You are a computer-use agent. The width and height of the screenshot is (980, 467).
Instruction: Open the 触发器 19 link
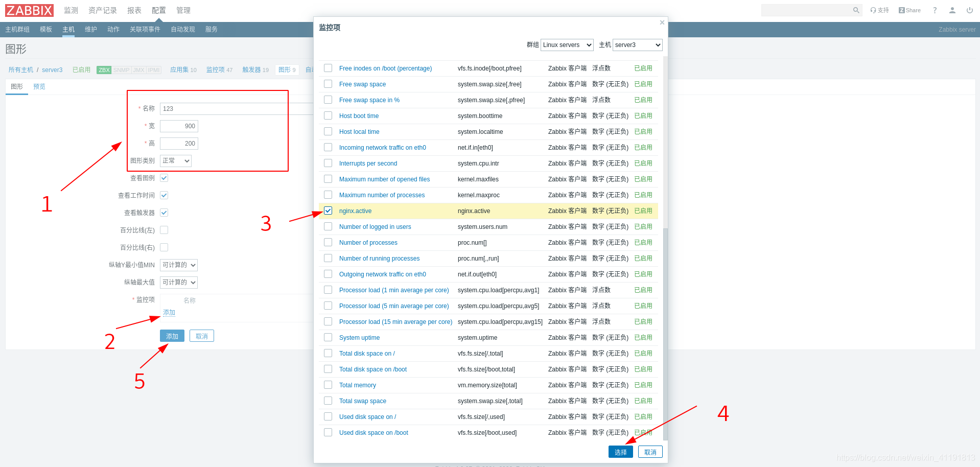pyautogui.click(x=255, y=70)
